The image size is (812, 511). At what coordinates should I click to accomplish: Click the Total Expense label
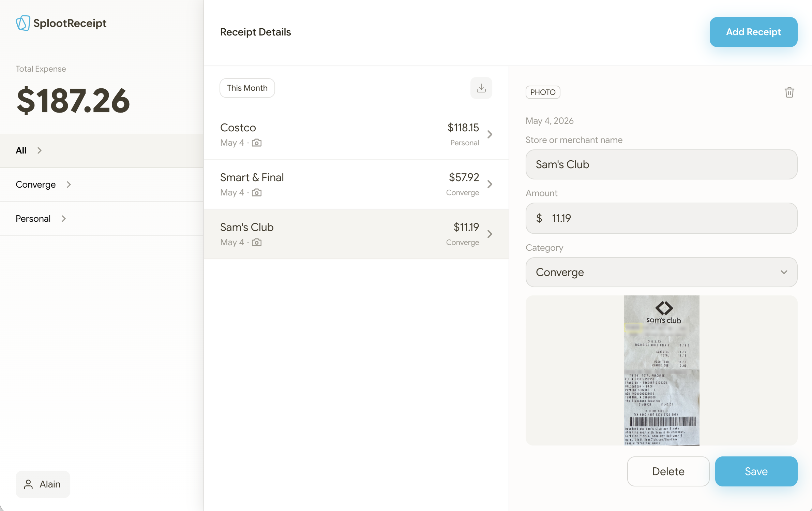click(41, 69)
